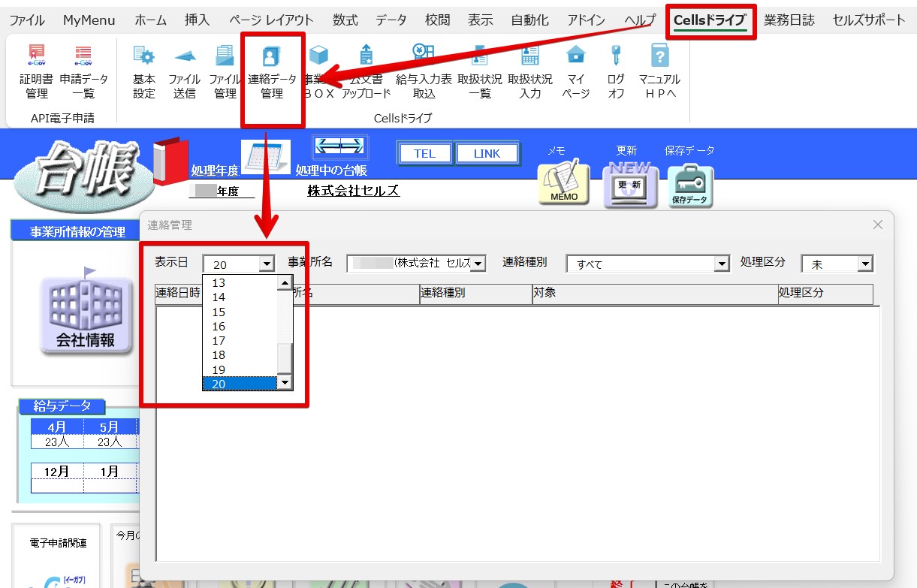Switch to the Cellsドライブ tab
Image resolution: width=917 pixels, height=588 pixels.
710,20
